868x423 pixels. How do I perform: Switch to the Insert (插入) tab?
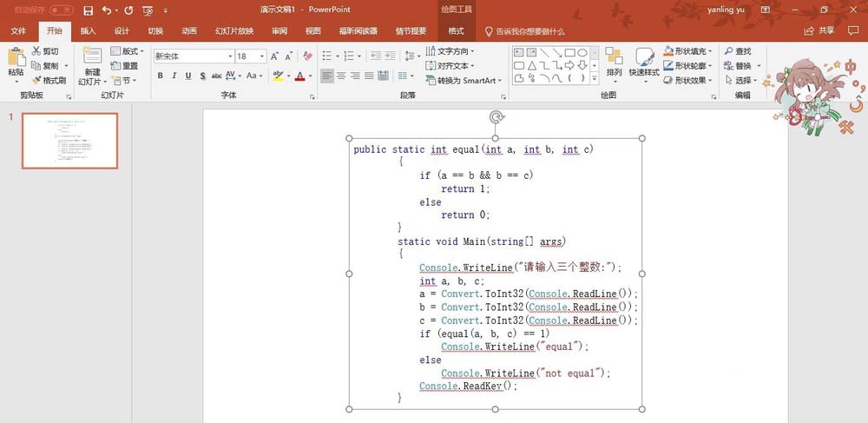(88, 30)
